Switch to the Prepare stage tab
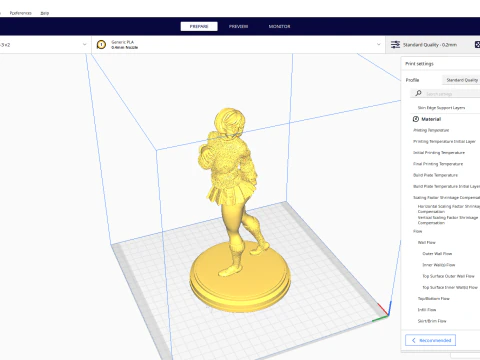The height and width of the screenshot is (360, 480). (x=199, y=26)
